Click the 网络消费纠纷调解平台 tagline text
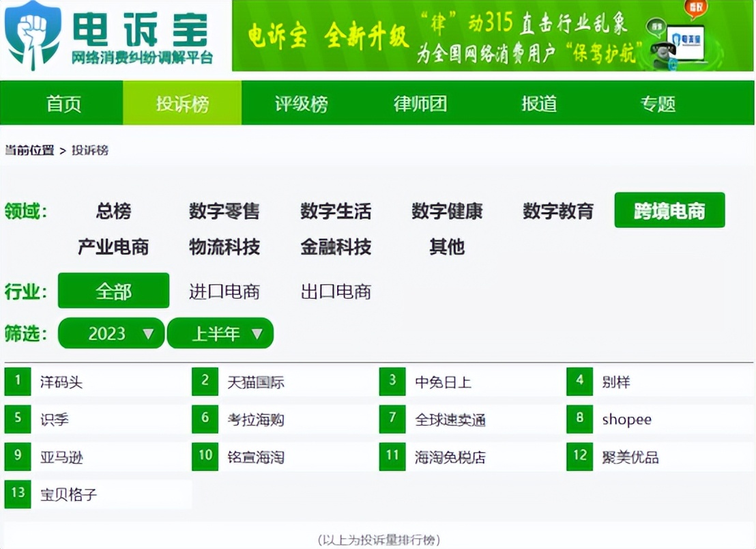Screen dimensions: 756x549 pos(142,57)
